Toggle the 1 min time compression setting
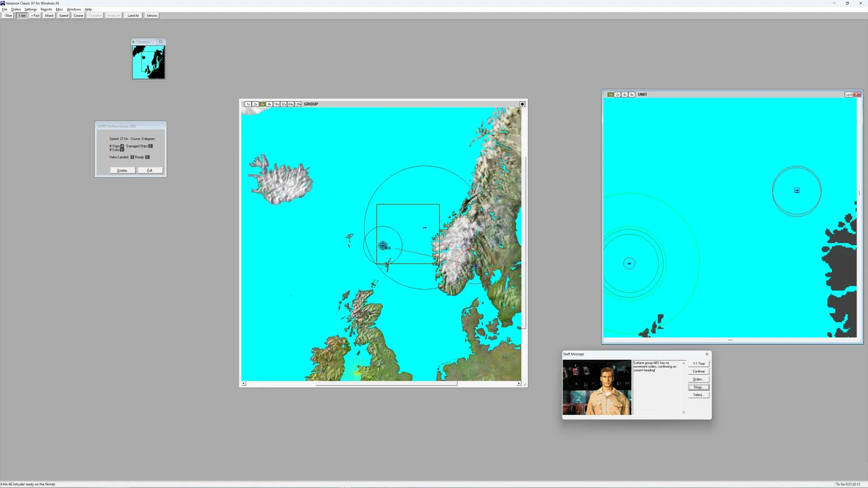 pos(22,15)
